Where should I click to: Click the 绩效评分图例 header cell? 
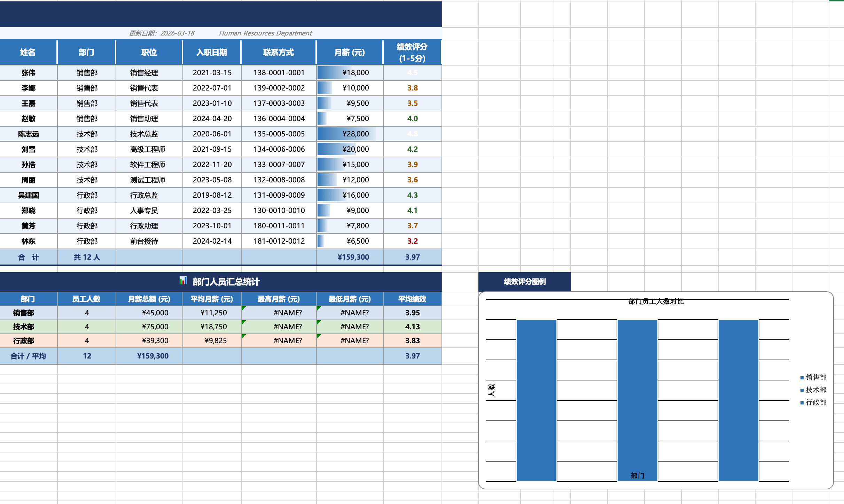(524, 282)
